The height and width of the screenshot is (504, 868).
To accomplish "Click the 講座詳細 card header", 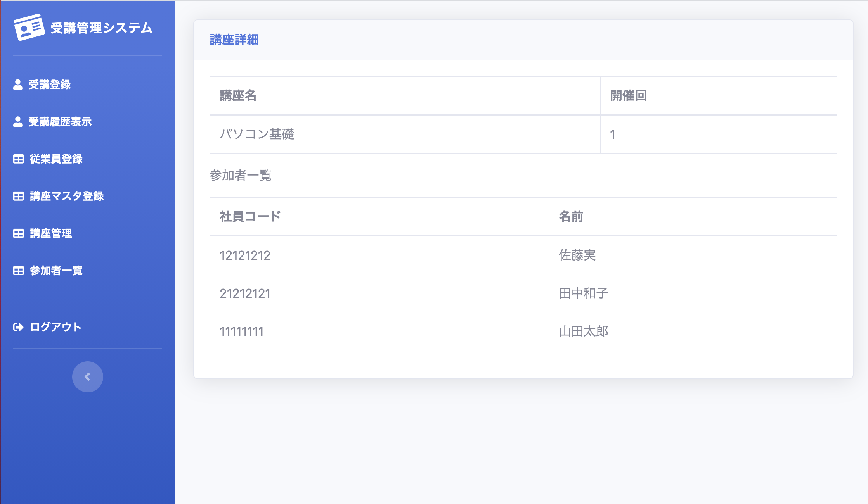I will (234, 40).
